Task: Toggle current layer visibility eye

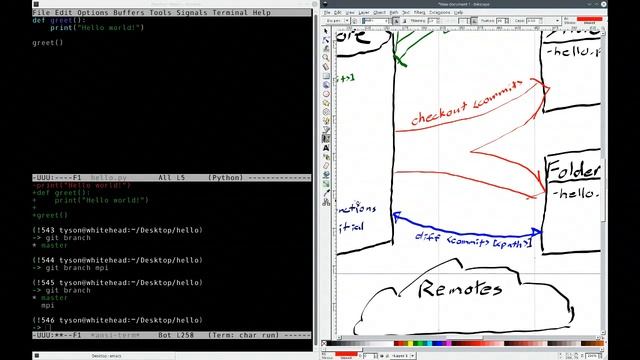Action: (x=382, y=356)
